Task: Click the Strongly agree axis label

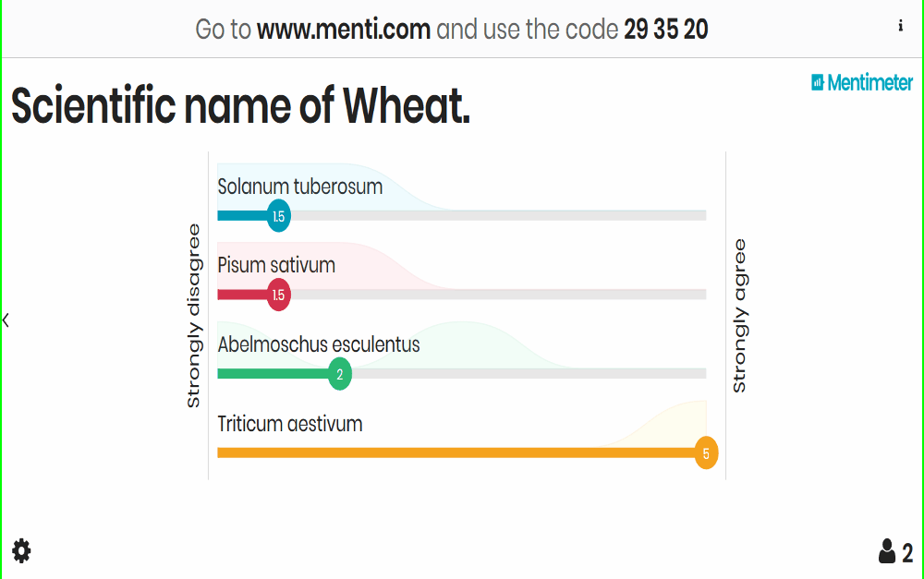Action: [x=739, y=316]
